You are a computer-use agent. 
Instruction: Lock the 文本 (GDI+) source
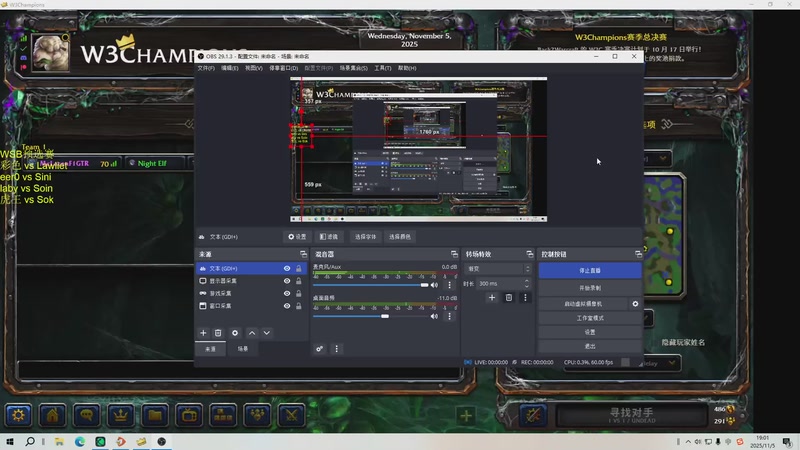tap(299, 268)
